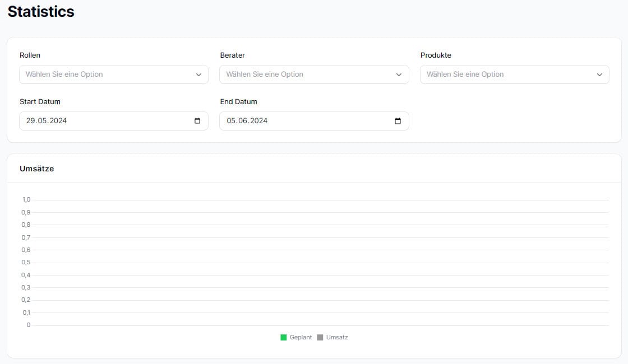
Task: Click the End Datum label
Action: 239,101
